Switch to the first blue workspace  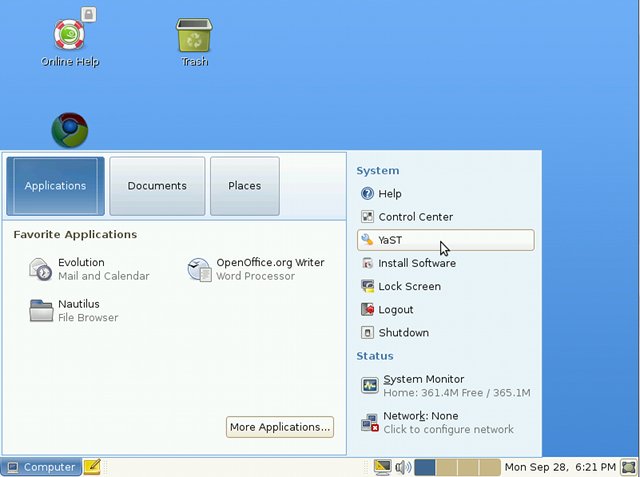point(424,467)
